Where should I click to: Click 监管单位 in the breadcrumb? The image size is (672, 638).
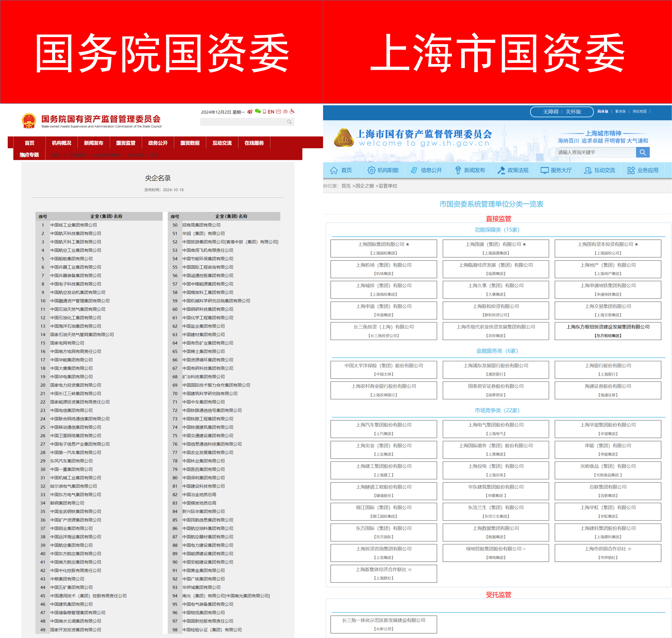388,186
